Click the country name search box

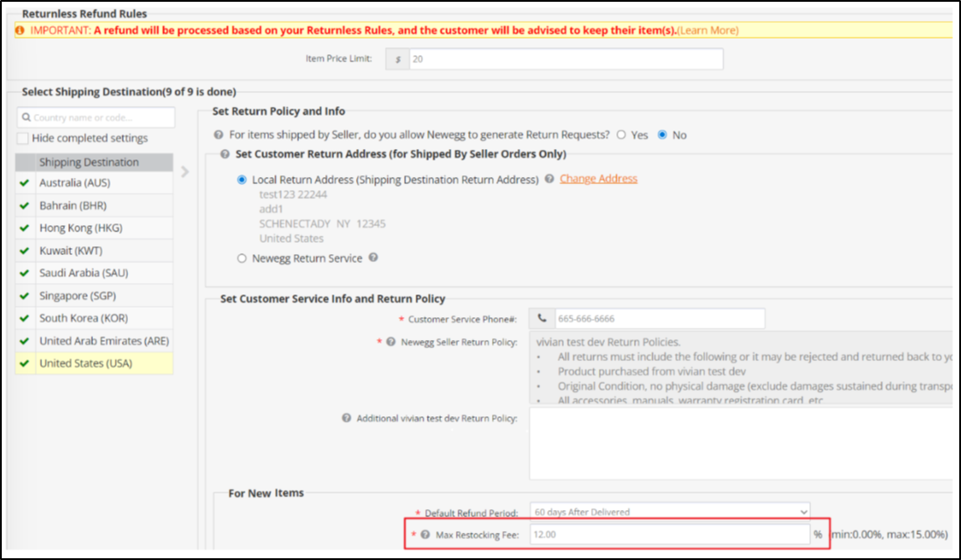coord(96,117)
